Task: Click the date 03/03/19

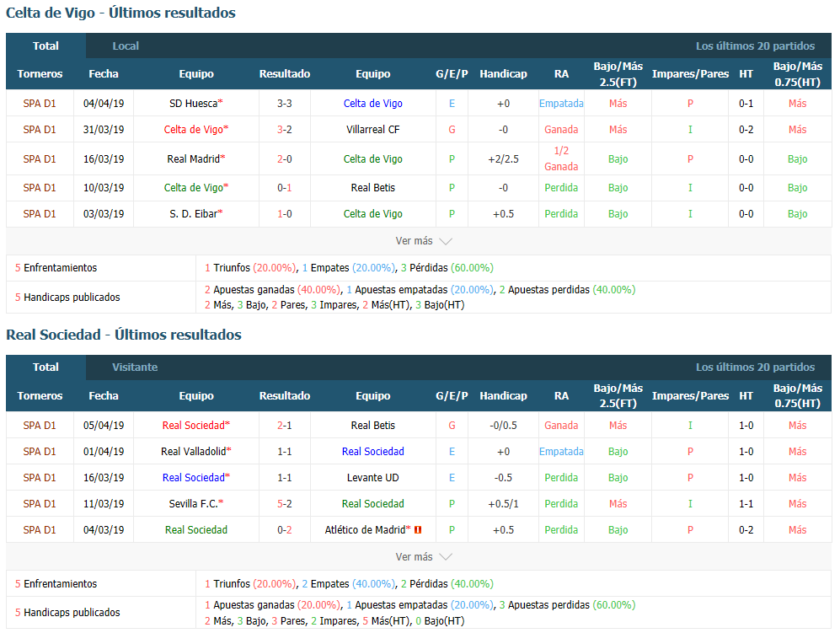Action: [104, 214]
